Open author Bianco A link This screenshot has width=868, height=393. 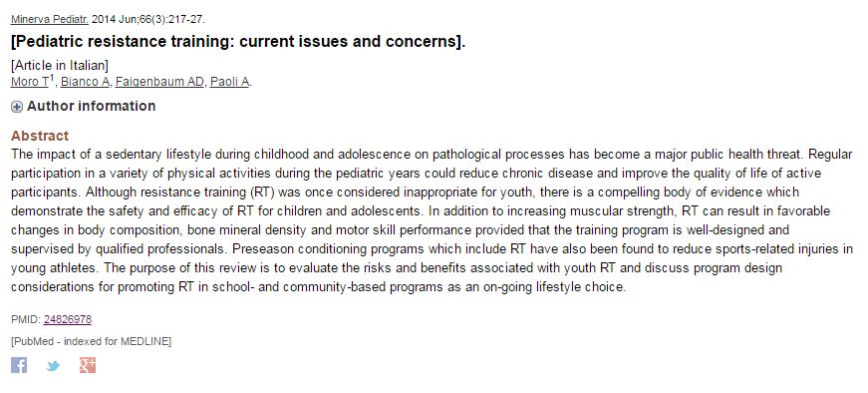click(85, 82)
